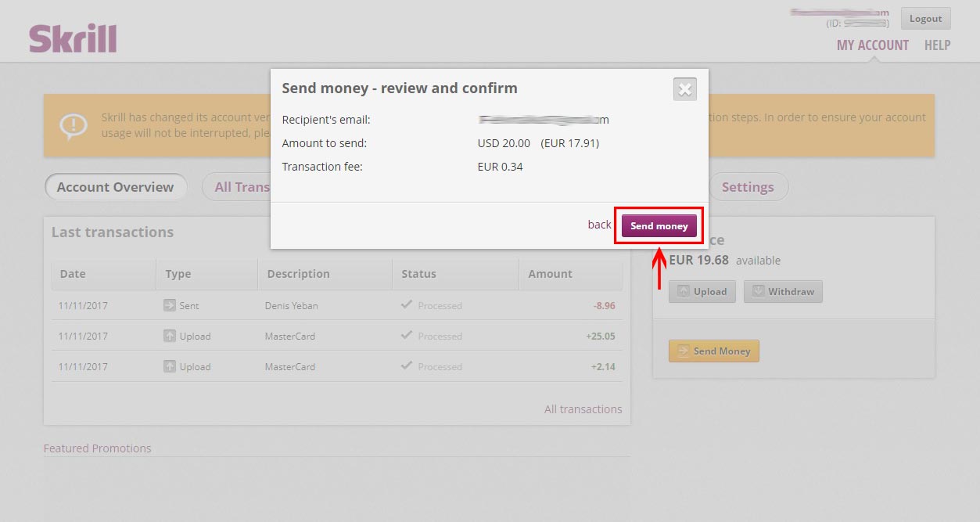Sort transactions by the Date column header
This screenshot has height=522, width=980.
click(73, 274)
